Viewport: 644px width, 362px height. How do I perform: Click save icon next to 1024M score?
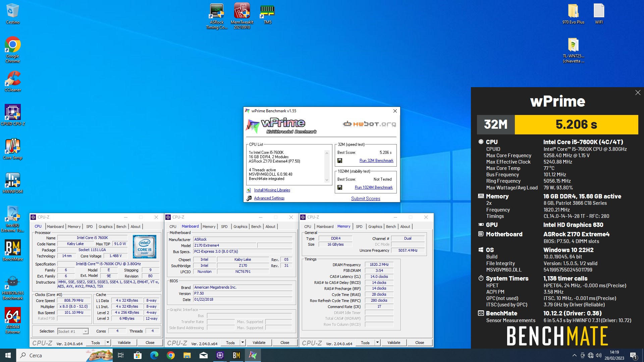[340, 187]
